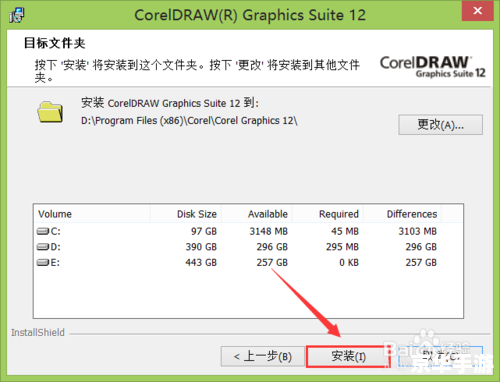Click the 97 GB disk size cell
This screenshot has height=382, width=500.
pyautogui.click(x=204, y=231)
